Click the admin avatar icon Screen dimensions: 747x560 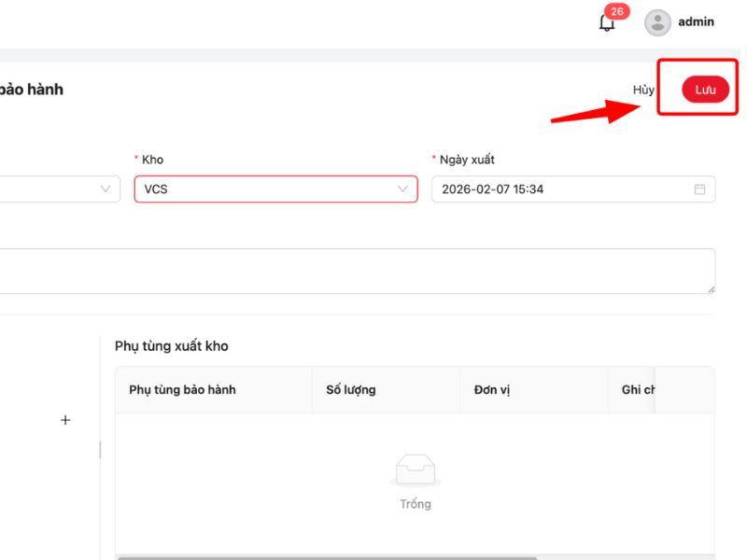[657, 22]
